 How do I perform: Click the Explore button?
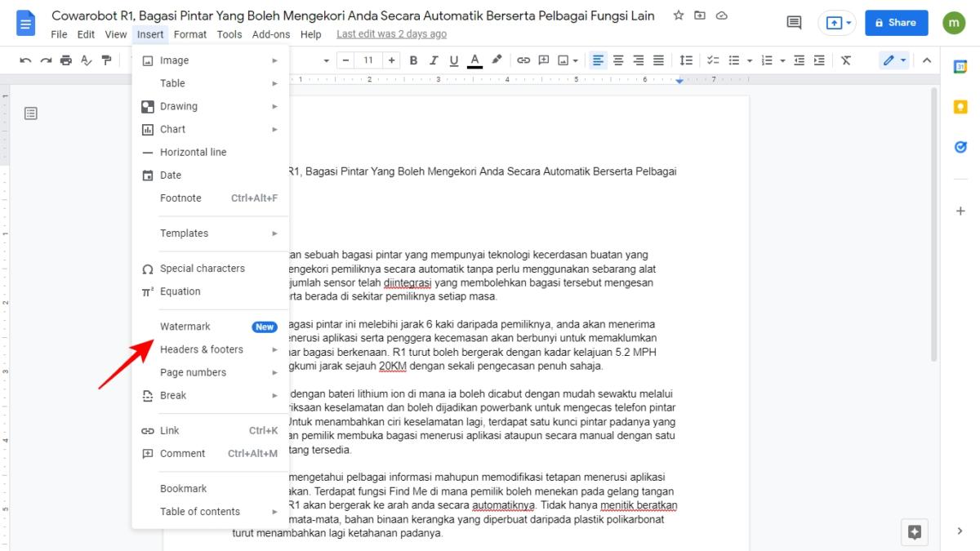click(x=915, y=532)
